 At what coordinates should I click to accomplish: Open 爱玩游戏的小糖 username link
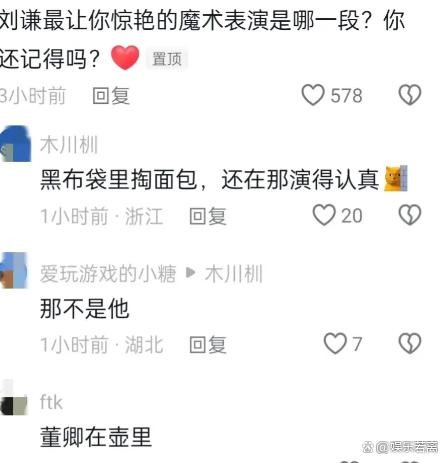(x=108, y=274)
